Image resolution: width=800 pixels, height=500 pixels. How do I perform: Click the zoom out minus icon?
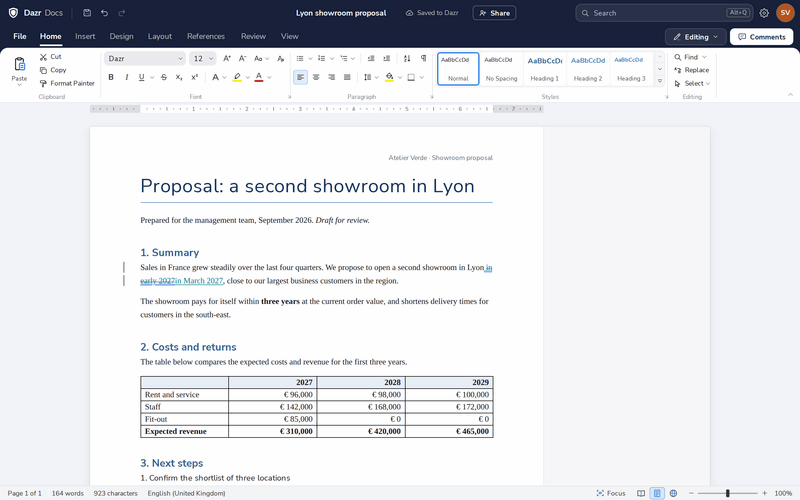pos(691,493)
